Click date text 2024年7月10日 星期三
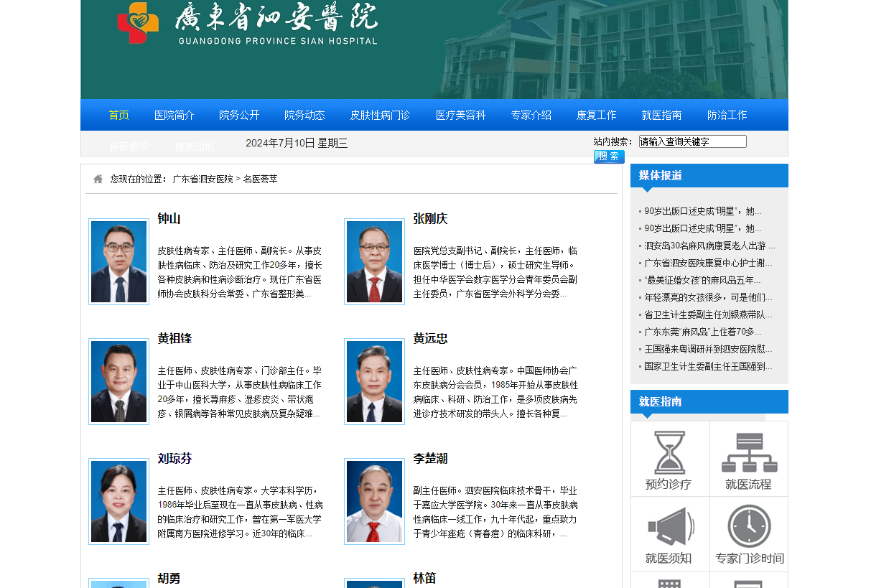Viewport: 894px width, 588px height. (x=297, y=143)
